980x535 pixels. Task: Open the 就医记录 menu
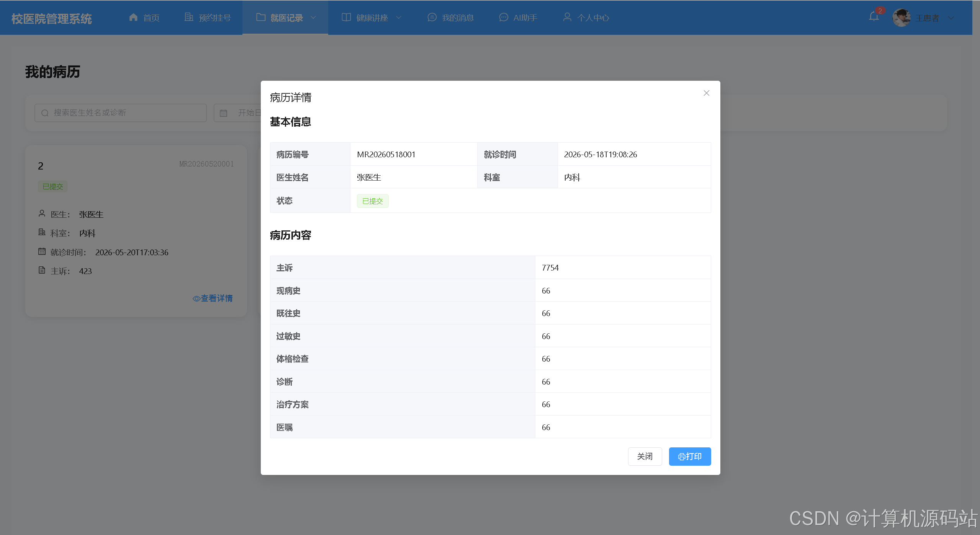(285, 18)
